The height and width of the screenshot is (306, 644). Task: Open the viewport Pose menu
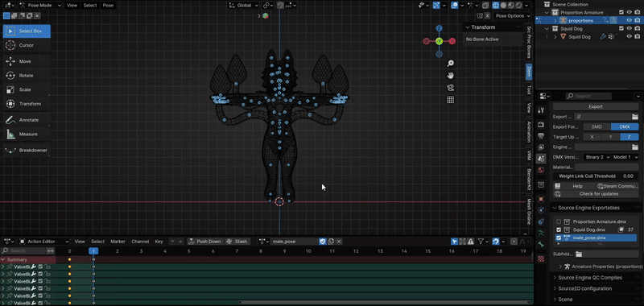point(108,6)
